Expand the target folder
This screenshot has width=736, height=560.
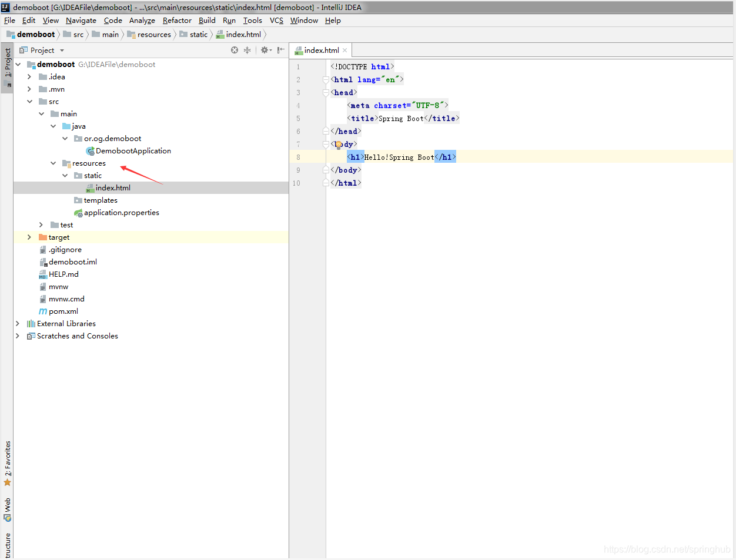[29, 237]
